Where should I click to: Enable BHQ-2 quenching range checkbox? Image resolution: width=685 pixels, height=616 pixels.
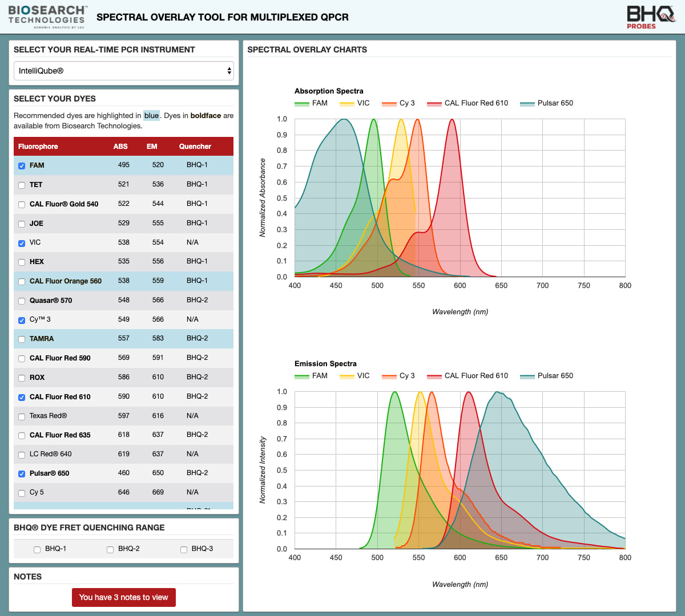point(110,550)
